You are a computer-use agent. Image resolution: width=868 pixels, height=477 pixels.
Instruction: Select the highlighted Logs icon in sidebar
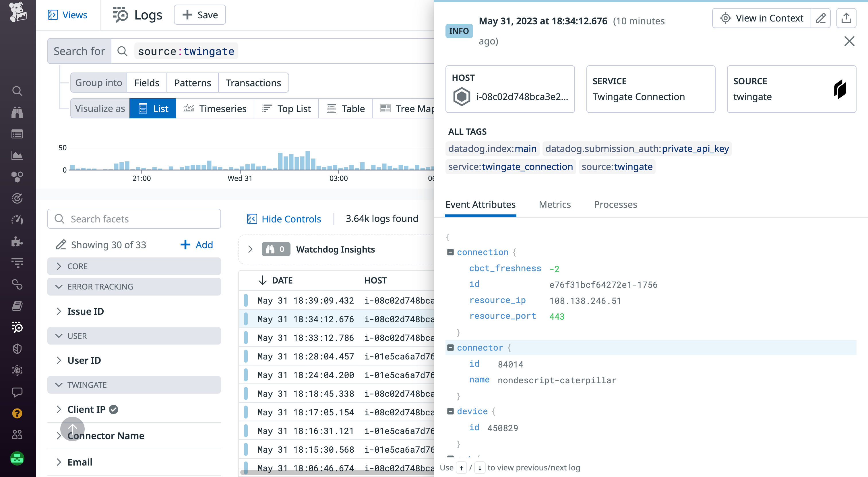[x=17, y=328]
